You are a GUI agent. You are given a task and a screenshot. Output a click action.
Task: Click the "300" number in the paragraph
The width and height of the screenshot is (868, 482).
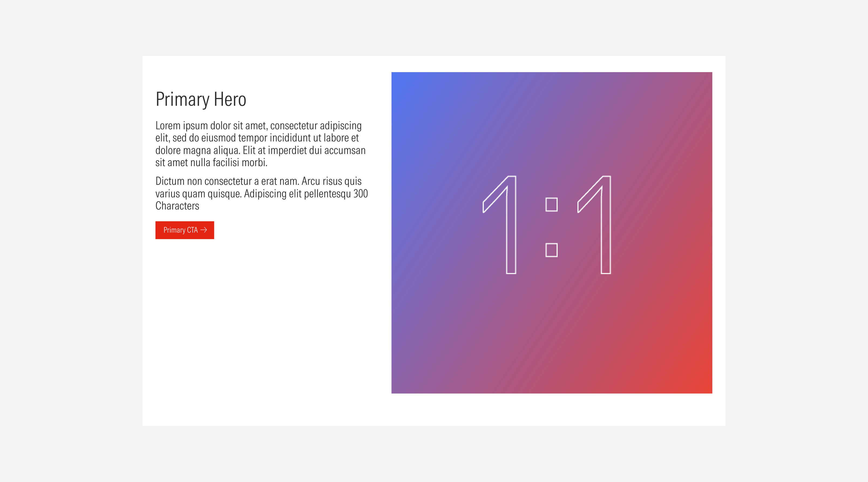tap(360, 194)
